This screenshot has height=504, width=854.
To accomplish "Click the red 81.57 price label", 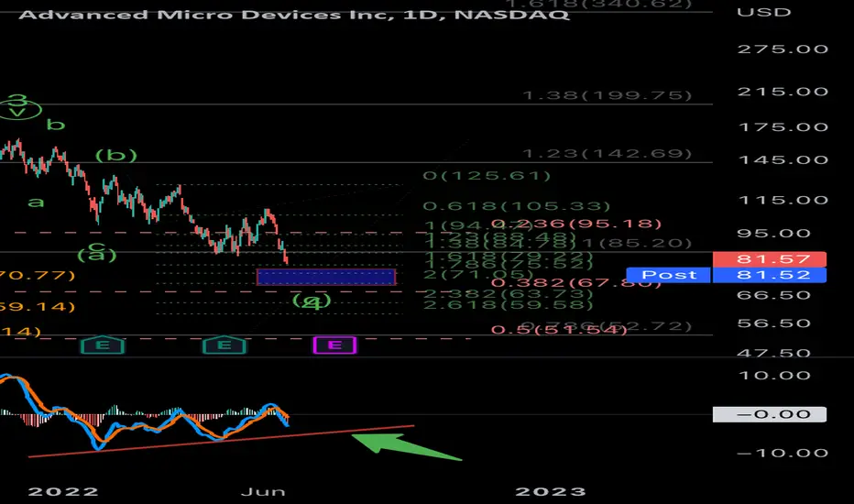I will coord(769,258).
